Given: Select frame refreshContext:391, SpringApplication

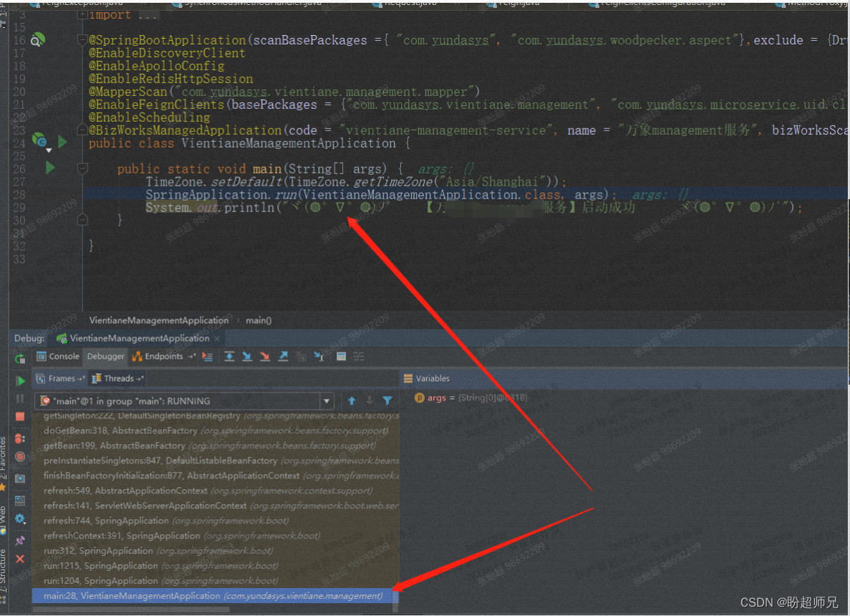Looking at the screenshot, I should 216,536.
